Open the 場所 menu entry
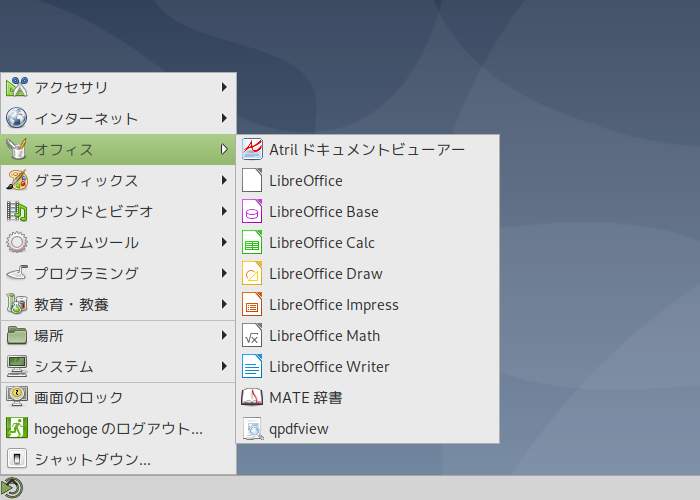This screenshot has height=500, width=700. (118, 335)
